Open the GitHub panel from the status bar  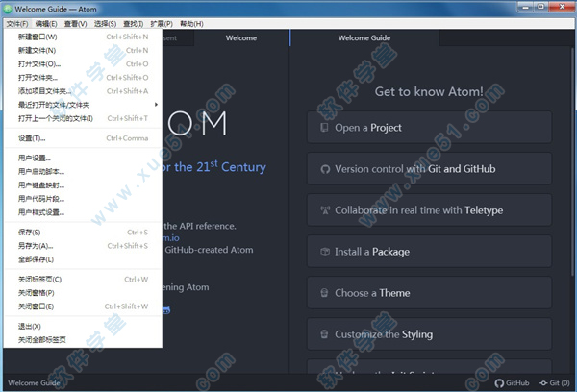(x=512, y=382)
